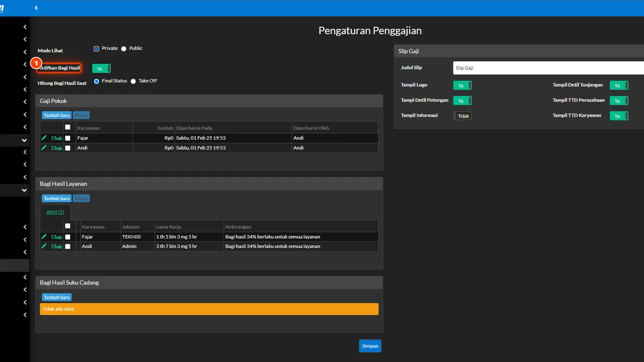Click the '1 th 5 bln 3 mg 5 hr' cell
The height and width of the screenshot is (362, 644).
[x=189, y=237]
